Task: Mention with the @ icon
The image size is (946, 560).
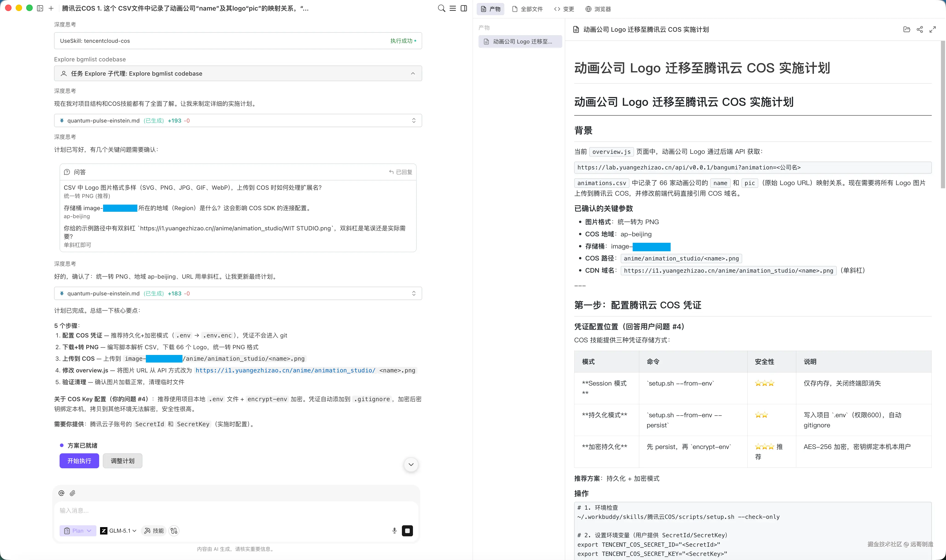Action: [x=62, y=493]
